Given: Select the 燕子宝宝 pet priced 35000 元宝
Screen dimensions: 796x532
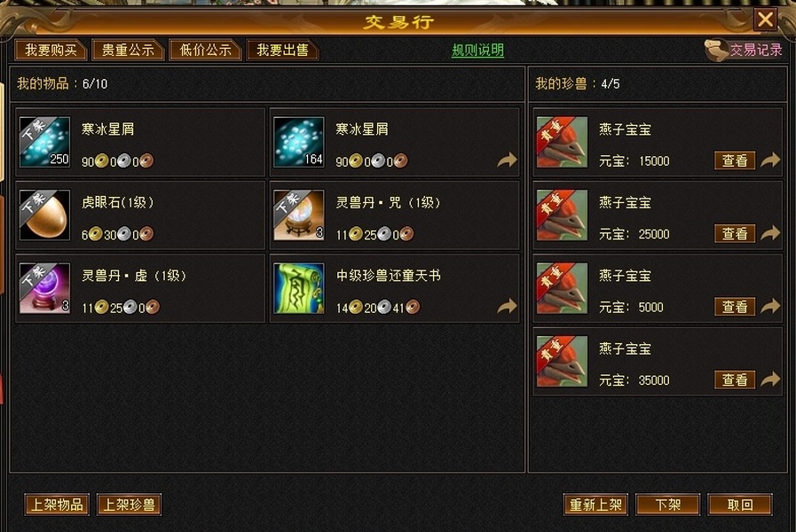Looking at the screenshot, I should (658, 362).
